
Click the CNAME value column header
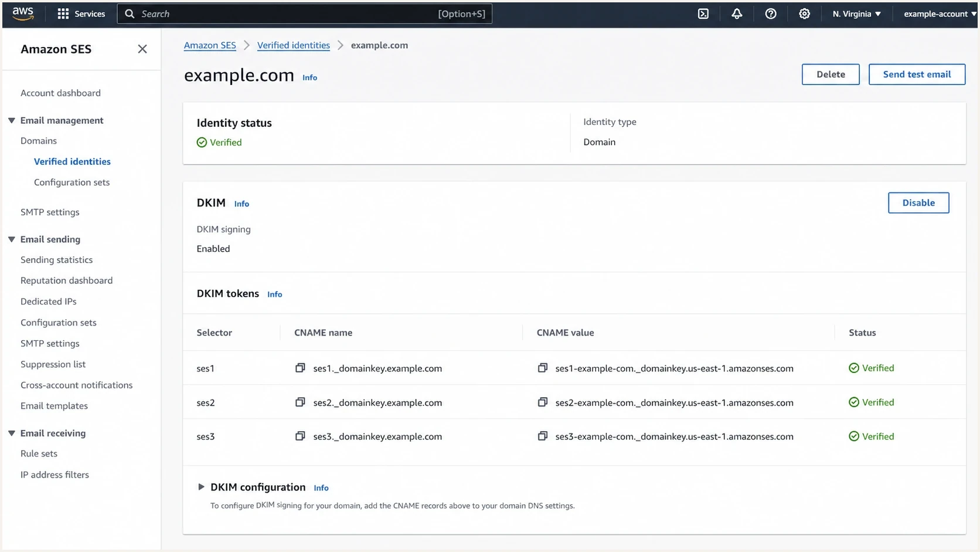tap(565, 333)
